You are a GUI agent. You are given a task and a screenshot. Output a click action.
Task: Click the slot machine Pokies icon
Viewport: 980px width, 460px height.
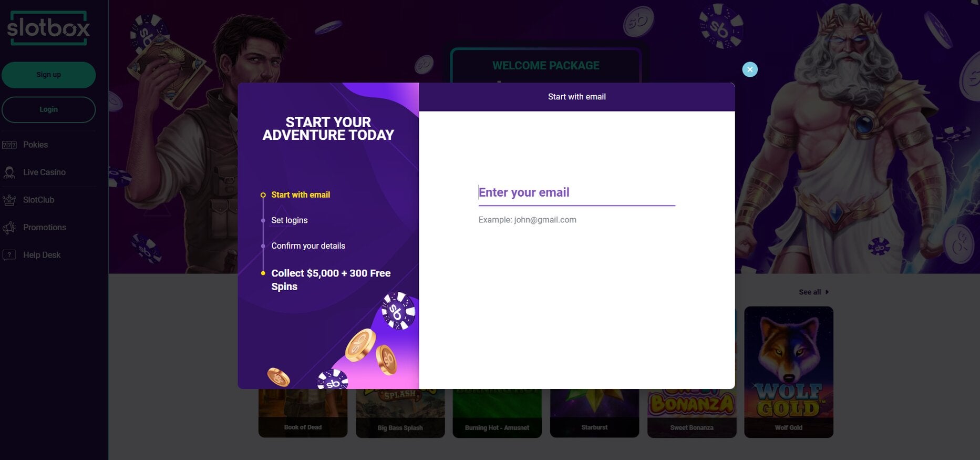pyautogui.click(x=9, y=145)
